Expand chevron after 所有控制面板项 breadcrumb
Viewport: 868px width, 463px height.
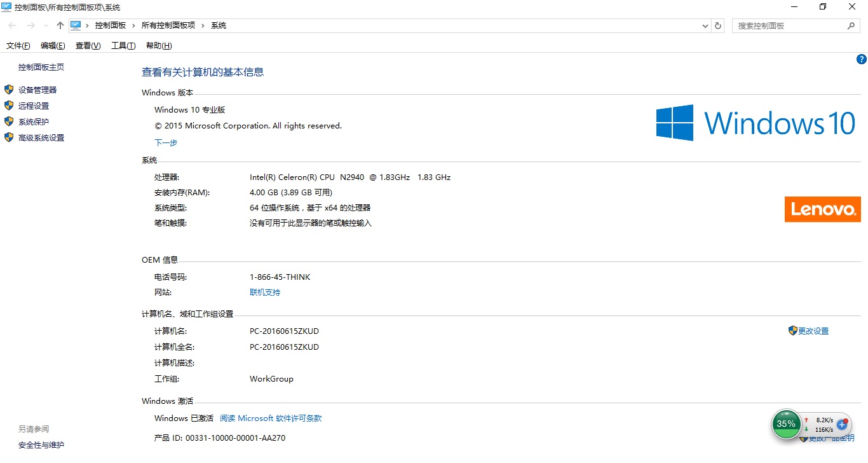pyautogui.click(x=203, y=25)
